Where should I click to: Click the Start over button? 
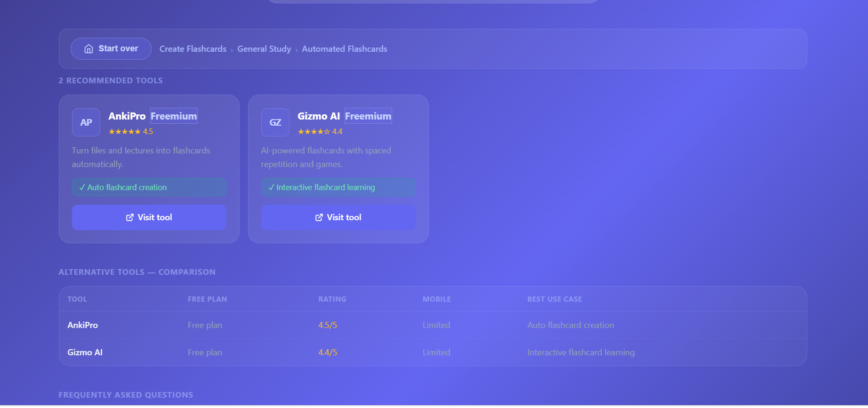(111, 48)
